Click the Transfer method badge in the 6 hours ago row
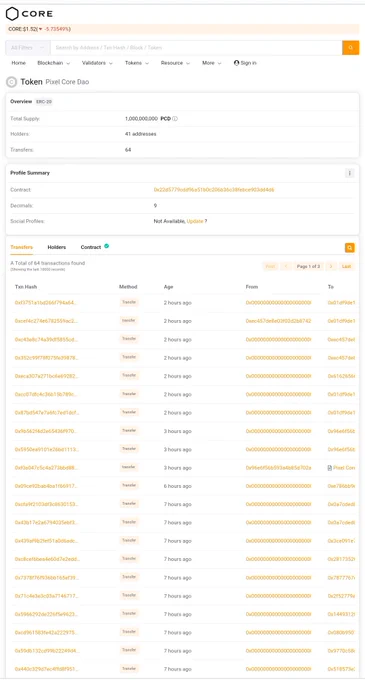Viewport: 365px width, 680px height. 129,486
